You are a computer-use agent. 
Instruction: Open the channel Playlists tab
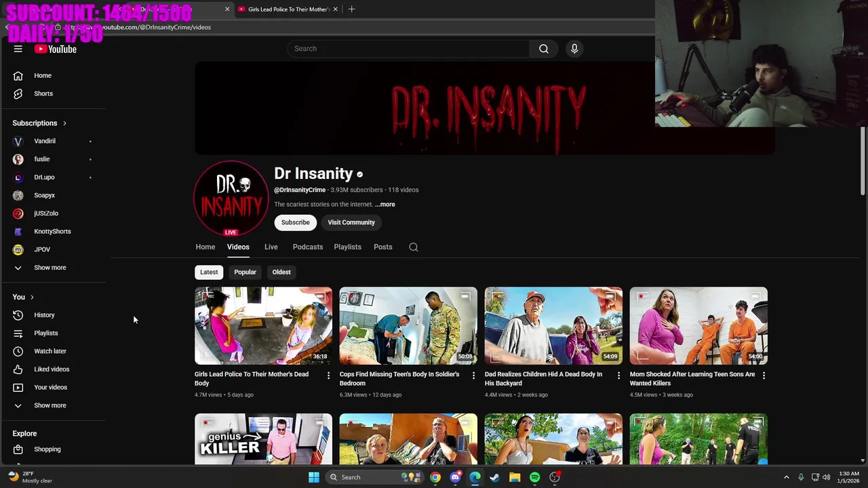click(x=347, y=247)
